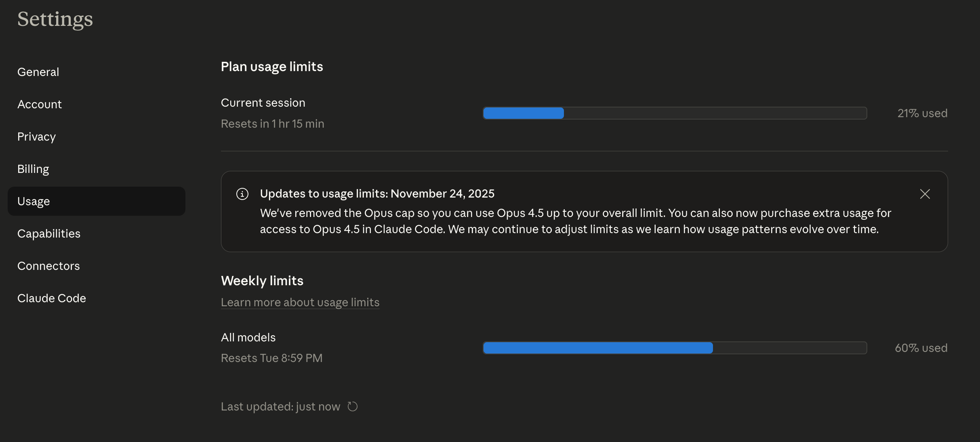This screenshot has height=442, width=980.
Task: Open the General settings section
Action: 38,72
